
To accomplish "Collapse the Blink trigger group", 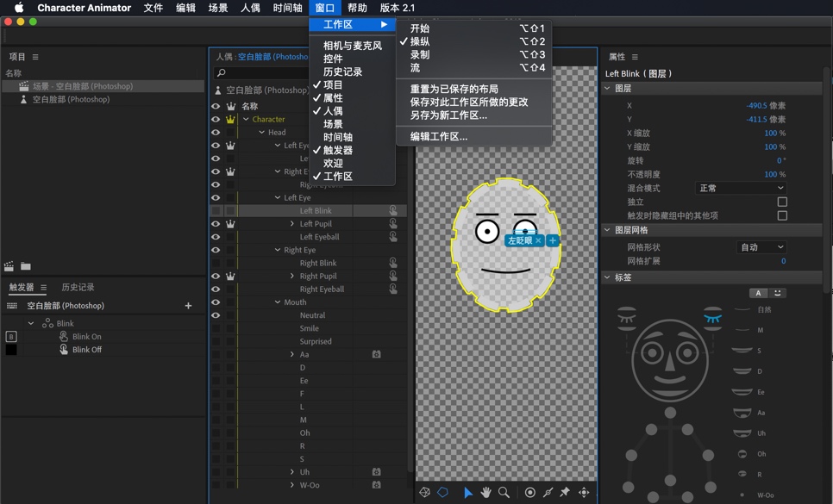I will [x=31, y=323].
